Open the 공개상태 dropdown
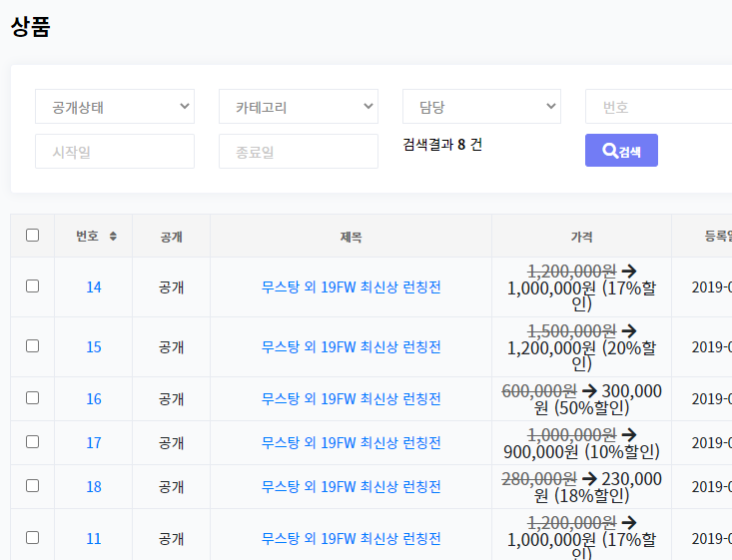This screenshot has height=560, width=732. 114,107
